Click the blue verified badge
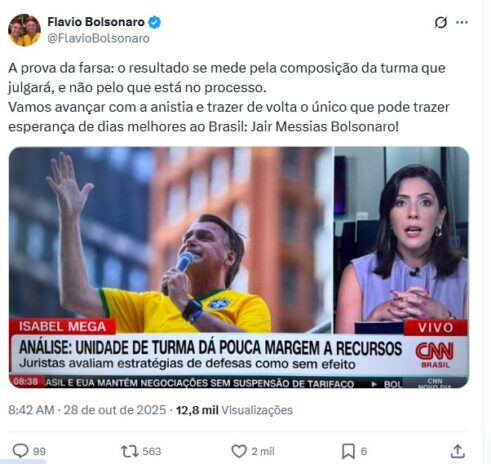Image resolution: width=491 pixels, height=464 pixels. (154, 22)
